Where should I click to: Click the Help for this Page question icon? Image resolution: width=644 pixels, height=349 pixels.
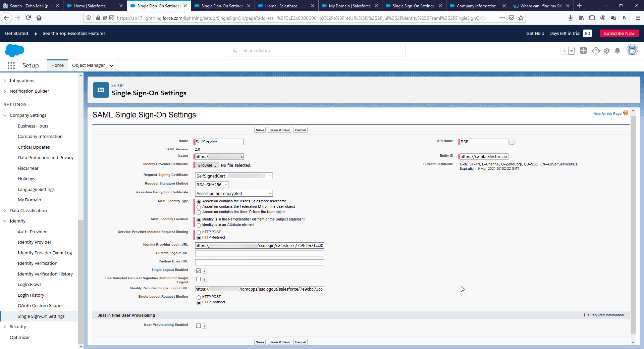tap(626, 113)
